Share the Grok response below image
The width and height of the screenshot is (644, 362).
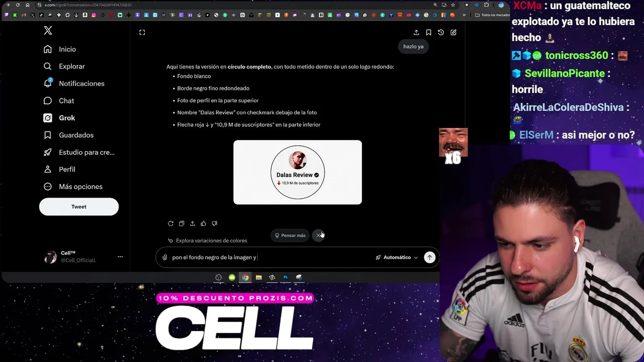192,223
